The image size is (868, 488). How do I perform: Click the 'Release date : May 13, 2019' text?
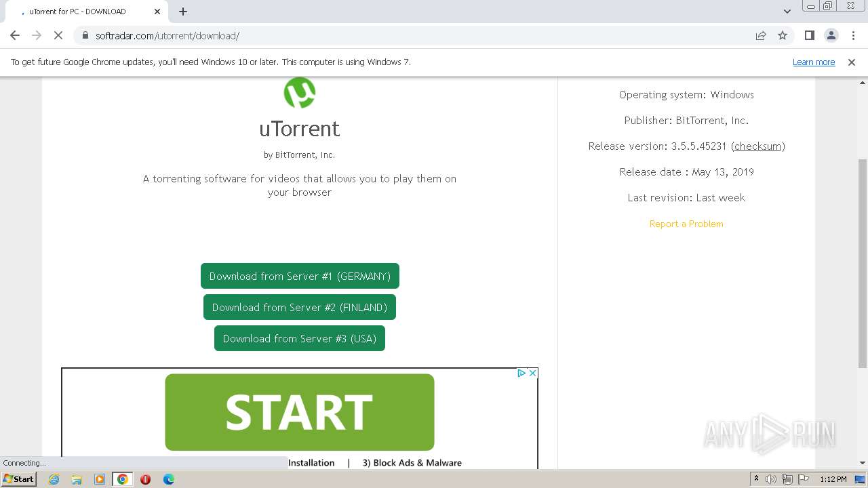(x=686, y=171)
